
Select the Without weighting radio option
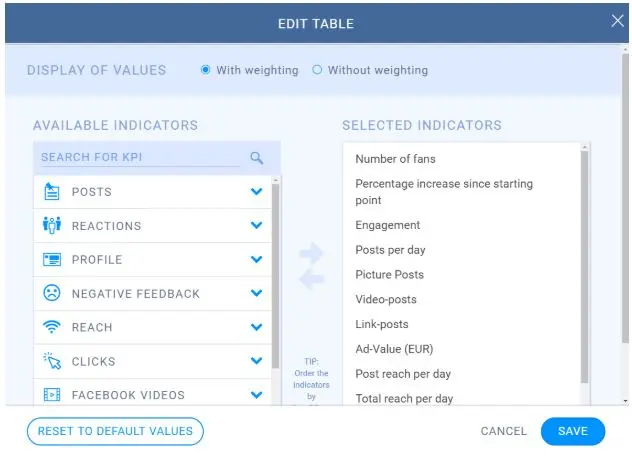[x=318, y=70]
